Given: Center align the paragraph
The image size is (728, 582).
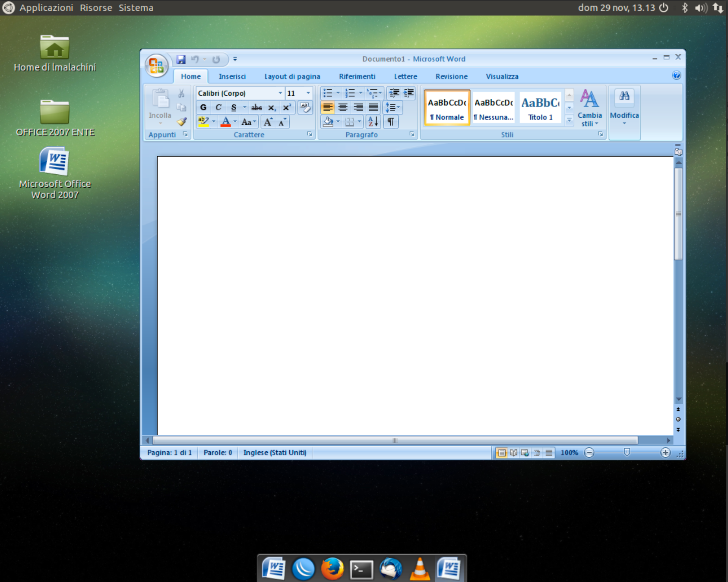Looking at the screenshot, I should pyautogui.click(x=343, y=107).
